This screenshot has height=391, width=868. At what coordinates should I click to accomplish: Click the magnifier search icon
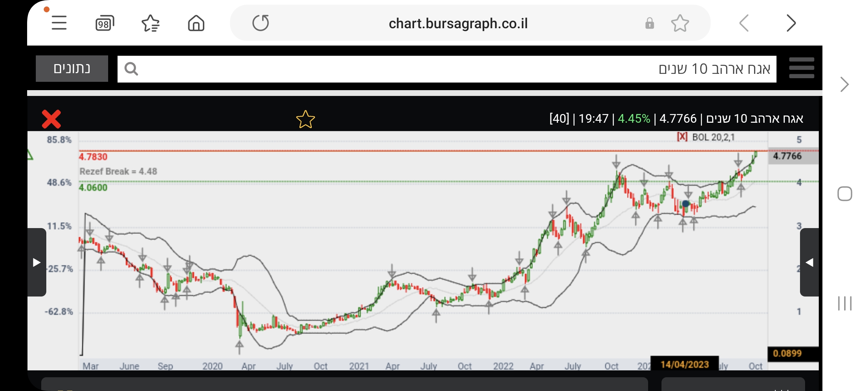pyautogui.click(x=131, y=69)
